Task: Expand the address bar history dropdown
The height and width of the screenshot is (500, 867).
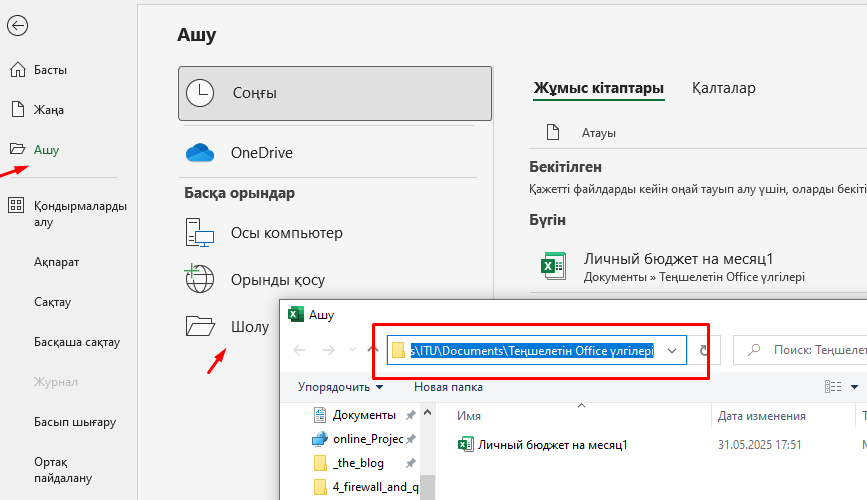Action: point(672,351)
